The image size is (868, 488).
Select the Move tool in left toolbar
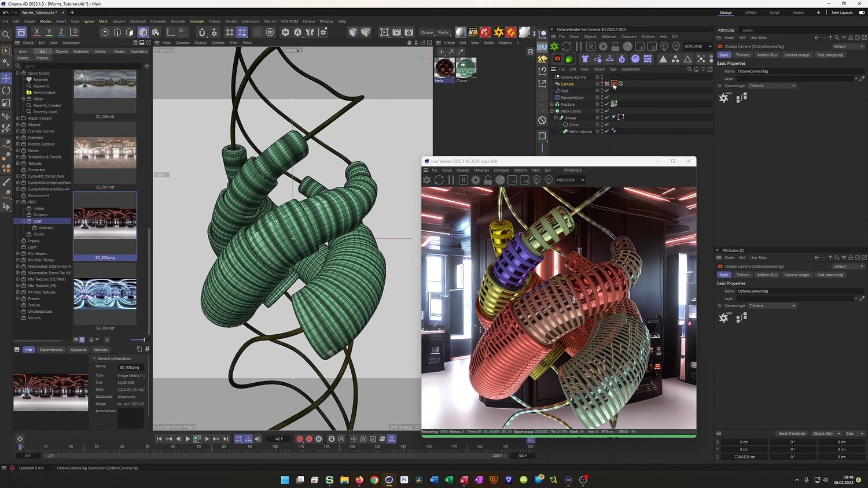6,78
